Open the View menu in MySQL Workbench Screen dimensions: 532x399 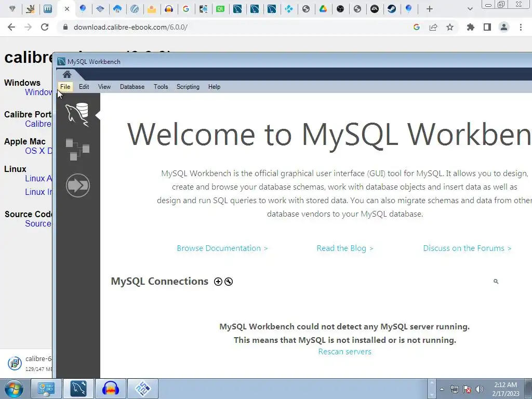click(x=104, y=87)
